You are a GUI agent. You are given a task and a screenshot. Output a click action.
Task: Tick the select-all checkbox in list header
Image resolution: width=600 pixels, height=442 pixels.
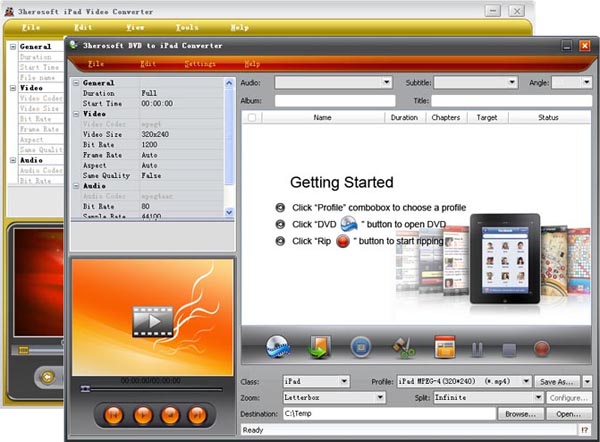click(252, 117)
